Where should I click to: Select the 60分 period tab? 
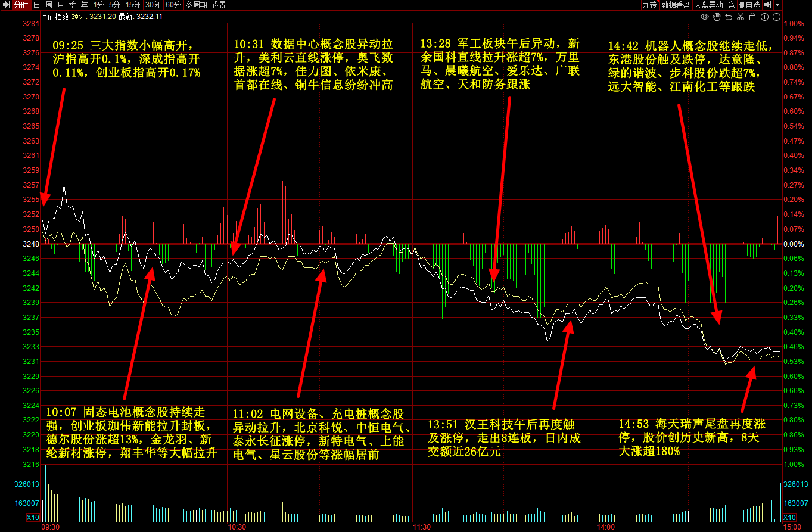pyautogui.click(x=172, y=5)
